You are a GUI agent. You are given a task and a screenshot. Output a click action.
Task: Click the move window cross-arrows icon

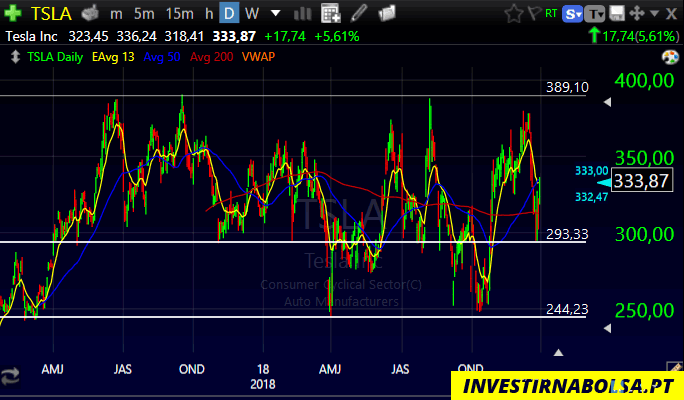point(637,14)
